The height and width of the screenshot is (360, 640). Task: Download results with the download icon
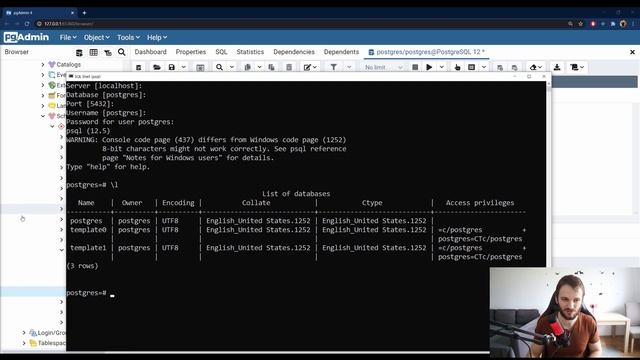(557, 67)
